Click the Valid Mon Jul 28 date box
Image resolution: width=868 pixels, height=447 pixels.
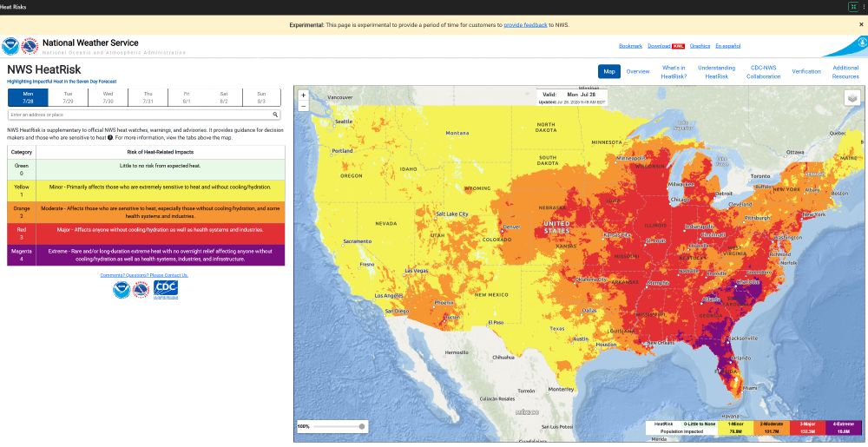click(x=571, y=98)
